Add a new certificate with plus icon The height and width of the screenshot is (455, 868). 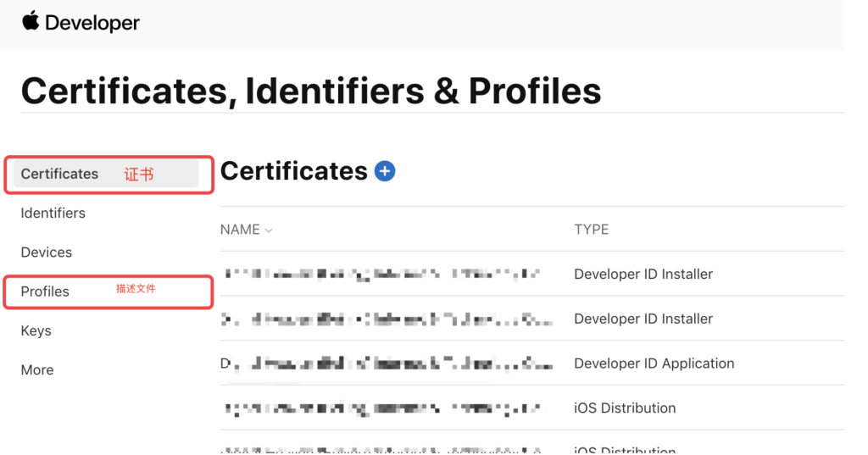[x=385, y=171]
